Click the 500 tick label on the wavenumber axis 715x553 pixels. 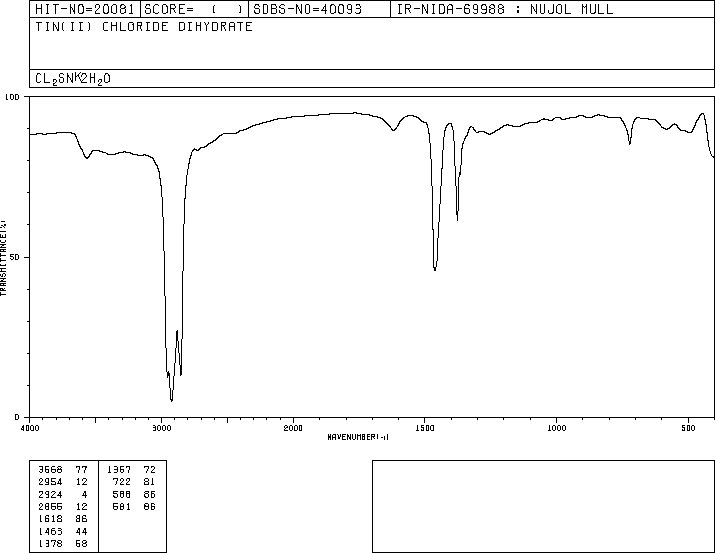688,428
